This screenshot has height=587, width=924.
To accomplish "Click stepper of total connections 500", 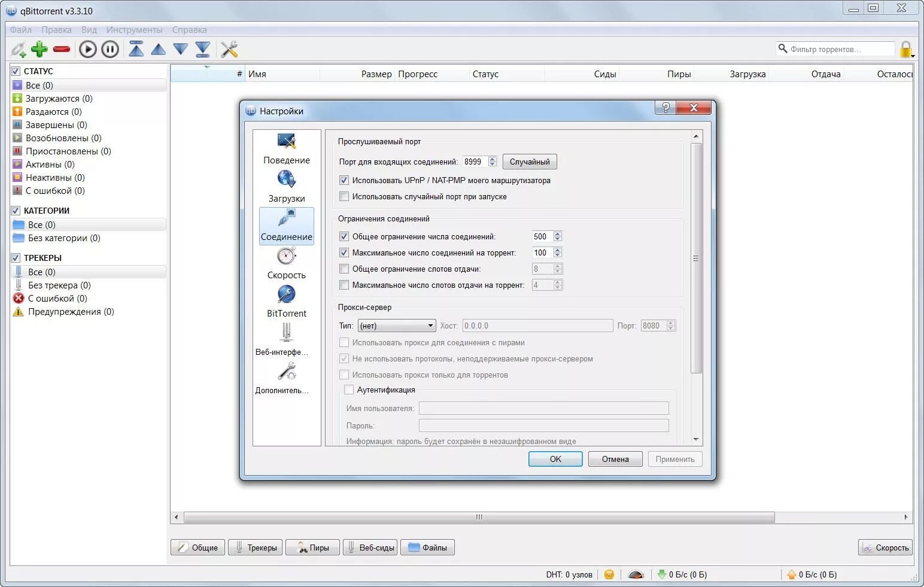I will [x=558, y=236].
